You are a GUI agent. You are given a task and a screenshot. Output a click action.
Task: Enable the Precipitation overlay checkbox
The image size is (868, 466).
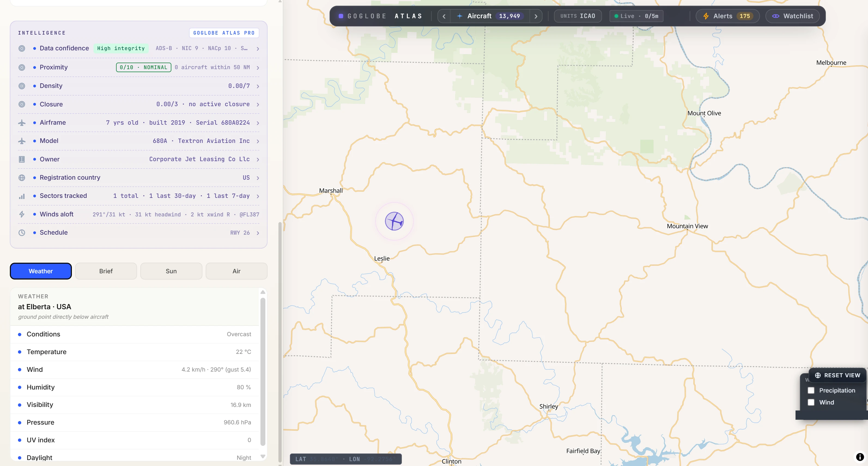click(x=811, y=390)
